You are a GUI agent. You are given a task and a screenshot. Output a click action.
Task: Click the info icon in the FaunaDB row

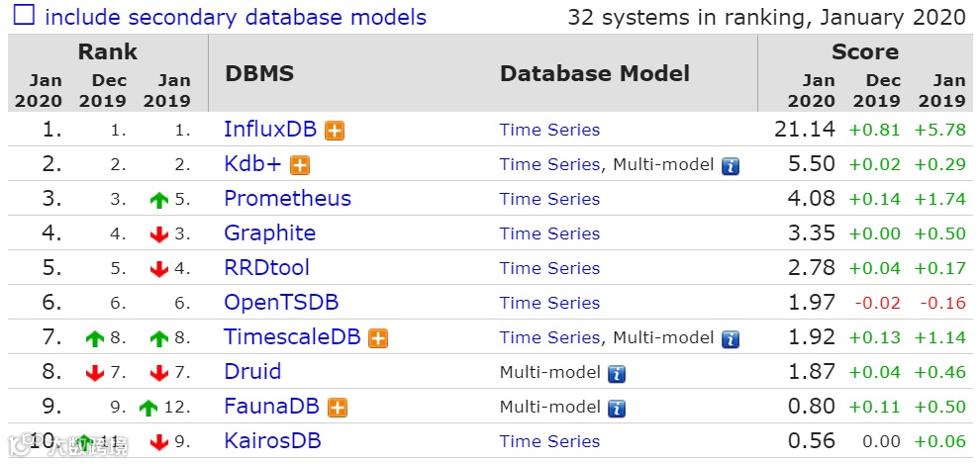[617, 408]
